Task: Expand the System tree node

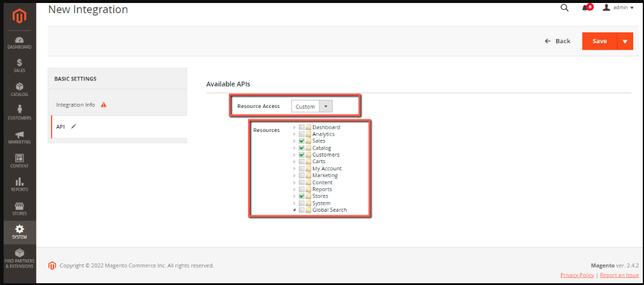Action: tap(294, 203)
